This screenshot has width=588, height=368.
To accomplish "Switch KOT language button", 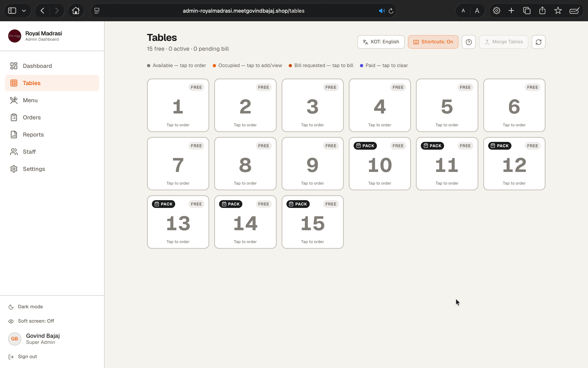I will 381,42.
